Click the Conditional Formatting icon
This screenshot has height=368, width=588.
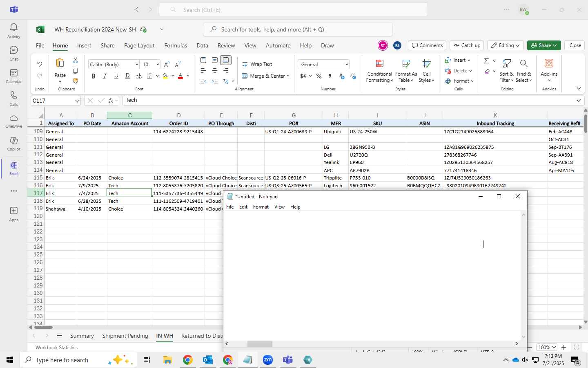[x=379, y=64]
